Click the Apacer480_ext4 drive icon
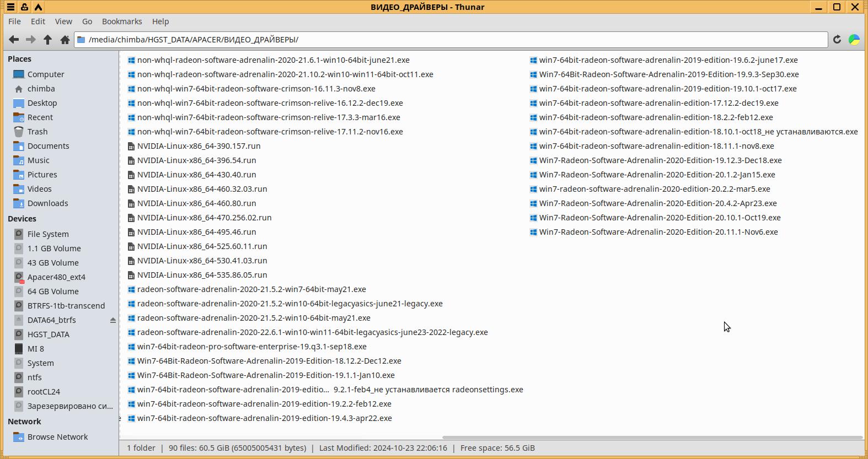868x459 pixels. (x=19, y=277)
